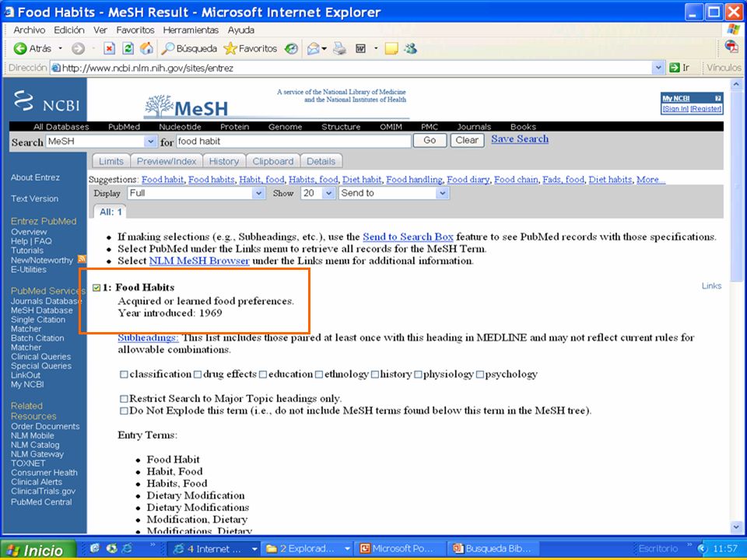Switch to the Clipboard tab
This screenshot has height=560, width=747.
[273, 161]
